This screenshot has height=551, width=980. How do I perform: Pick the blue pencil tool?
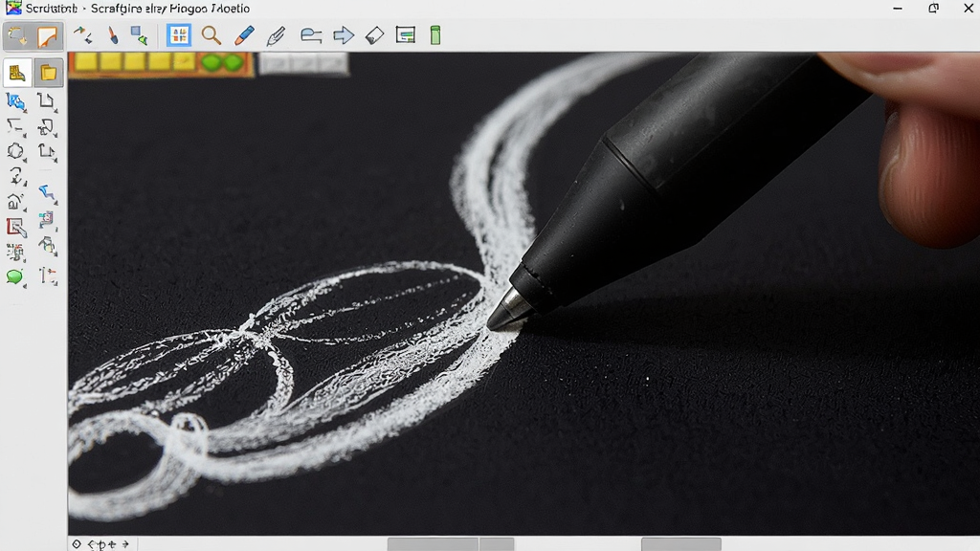point(244,35)
